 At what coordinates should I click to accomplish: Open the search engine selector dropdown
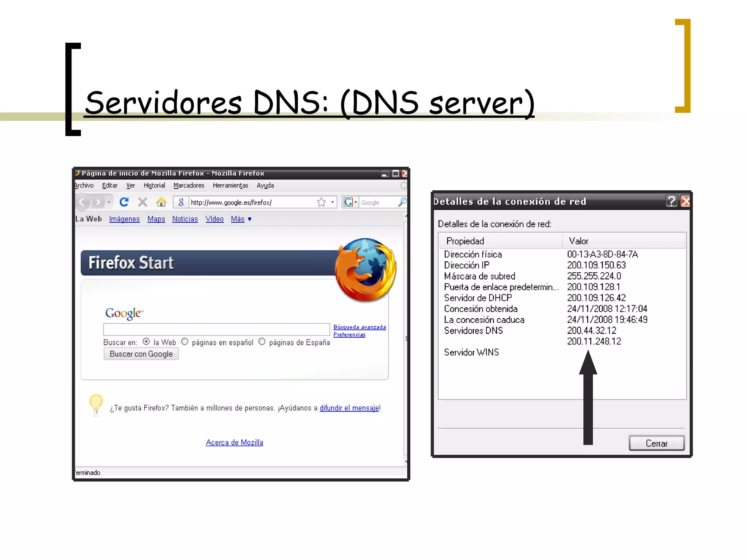[351, 202]
